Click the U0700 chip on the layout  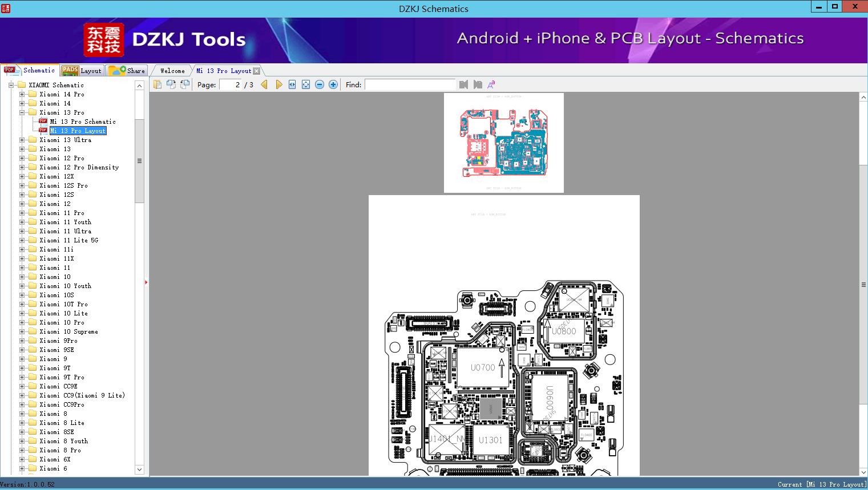click(x=484, y=367)
